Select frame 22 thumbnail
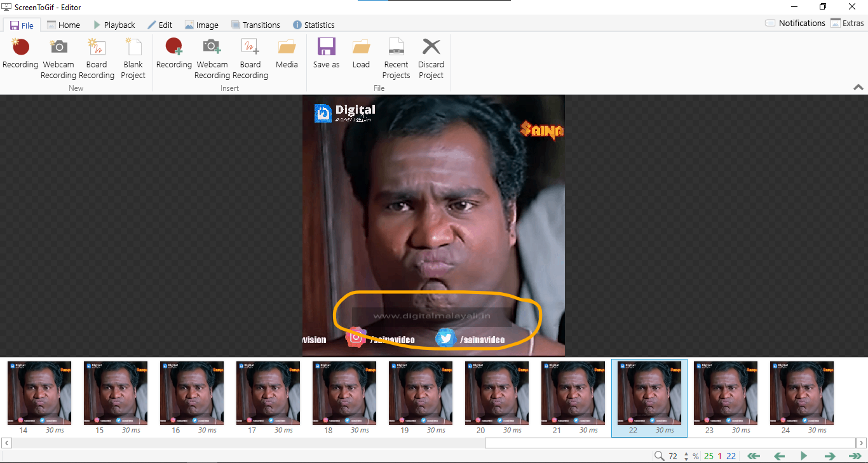Screen dimensions: 868x463 pyautogui.click(x=649, y=398)
